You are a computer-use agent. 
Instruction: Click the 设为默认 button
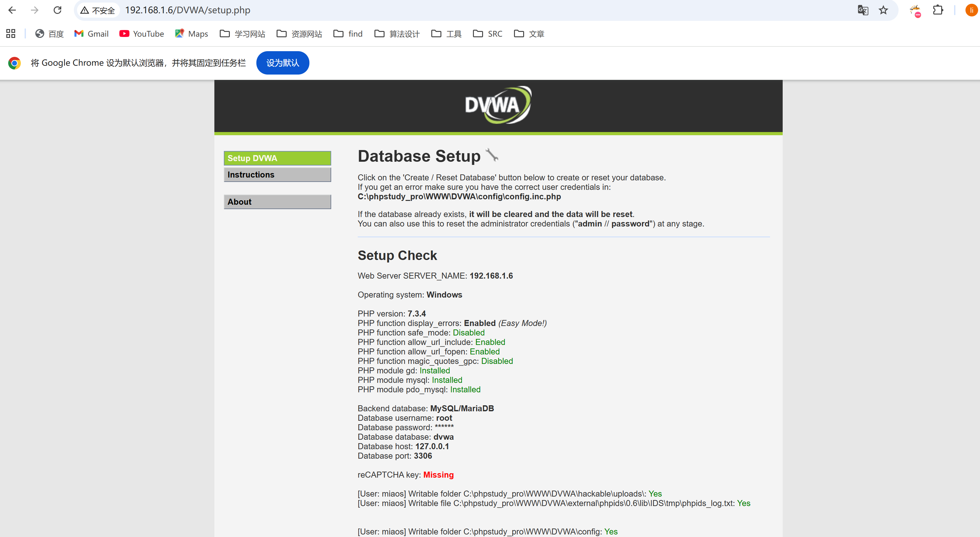[x=283, y=63]
